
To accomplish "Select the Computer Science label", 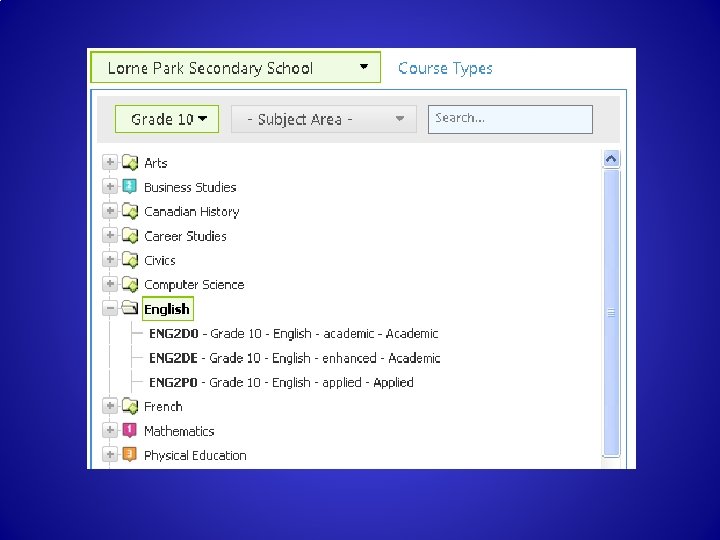I will (x=194, y=285).
